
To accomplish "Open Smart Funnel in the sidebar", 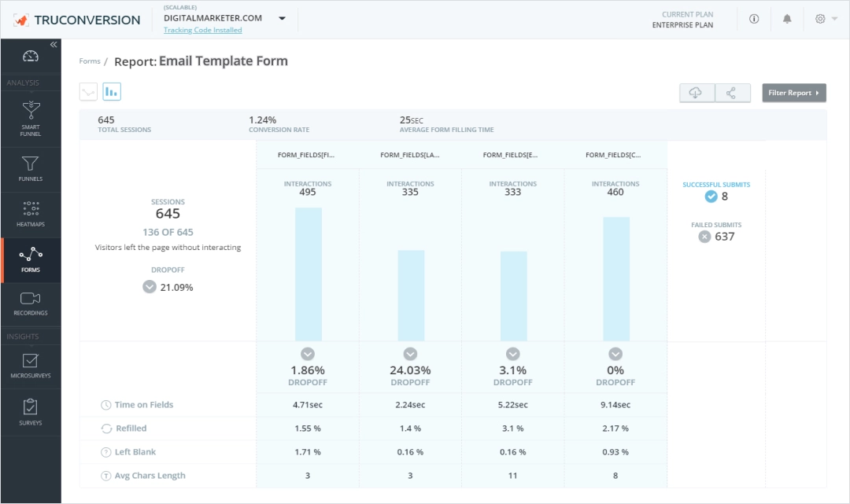I will pyautogui.click(x=30, y=118).
